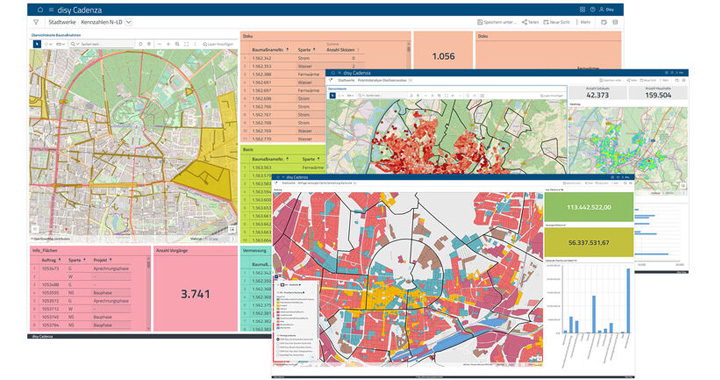Locate position on Baumaßnahmen map toolbar
Screen dimensions: 720x380
pos(141,44)
